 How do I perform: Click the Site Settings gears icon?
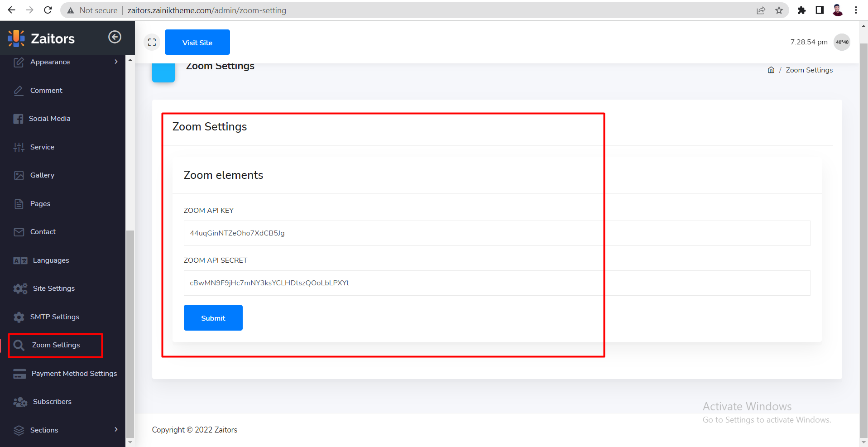click(x=20, y=288)
